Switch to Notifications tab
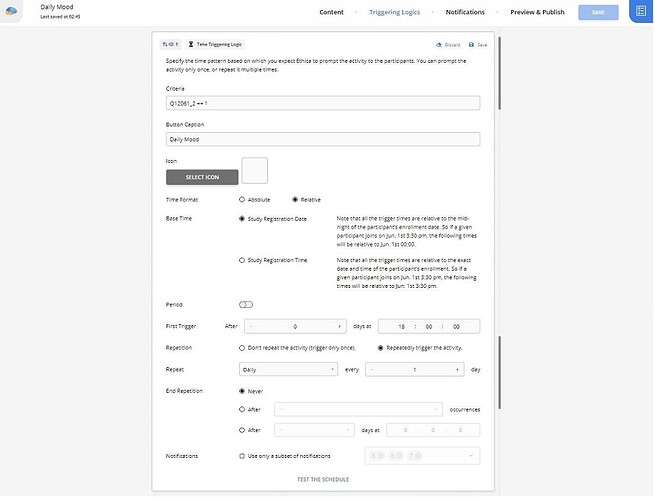The height and width of the screenshot is (500, 655). pos(465,12)
